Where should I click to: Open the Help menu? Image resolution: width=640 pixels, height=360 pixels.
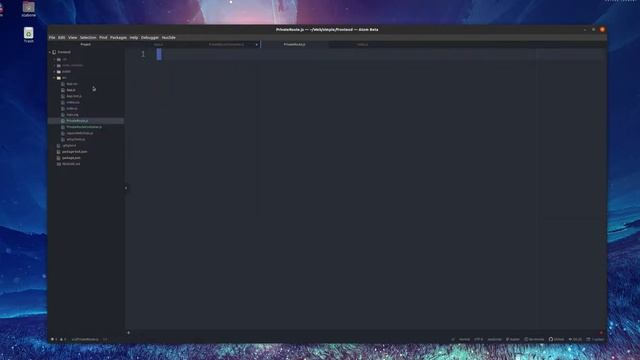tap(134, 38)
